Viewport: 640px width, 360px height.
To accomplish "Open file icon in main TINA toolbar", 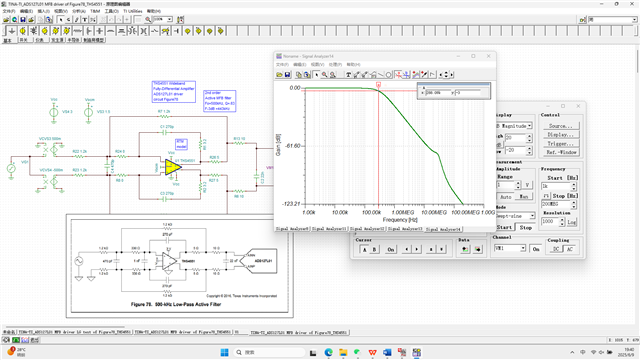I will tap(6, 20).
